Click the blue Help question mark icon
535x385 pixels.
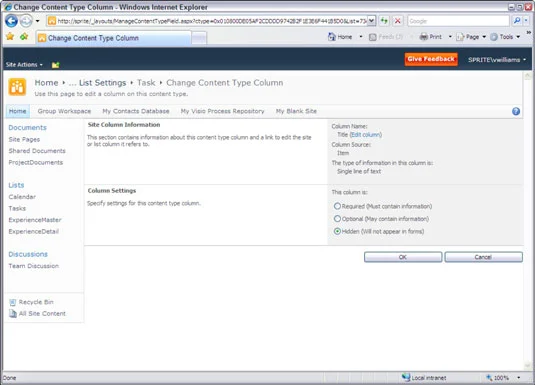[516, 111]
